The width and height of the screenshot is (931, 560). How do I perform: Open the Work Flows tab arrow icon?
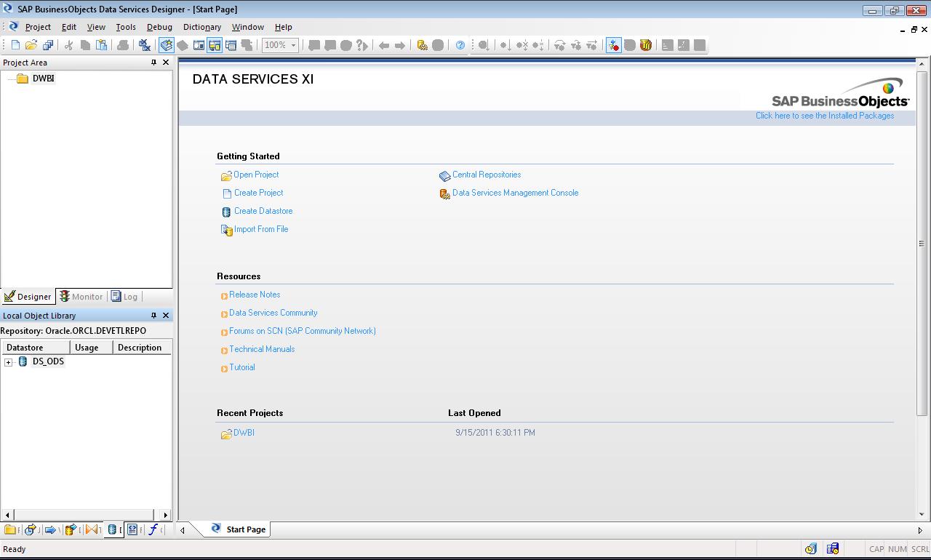(x=51, y=529)
